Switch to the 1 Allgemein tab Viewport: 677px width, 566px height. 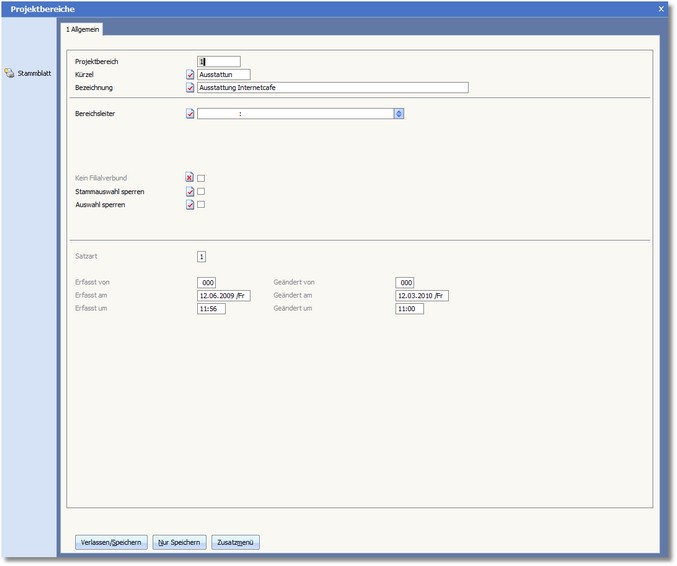pos(82,30)
